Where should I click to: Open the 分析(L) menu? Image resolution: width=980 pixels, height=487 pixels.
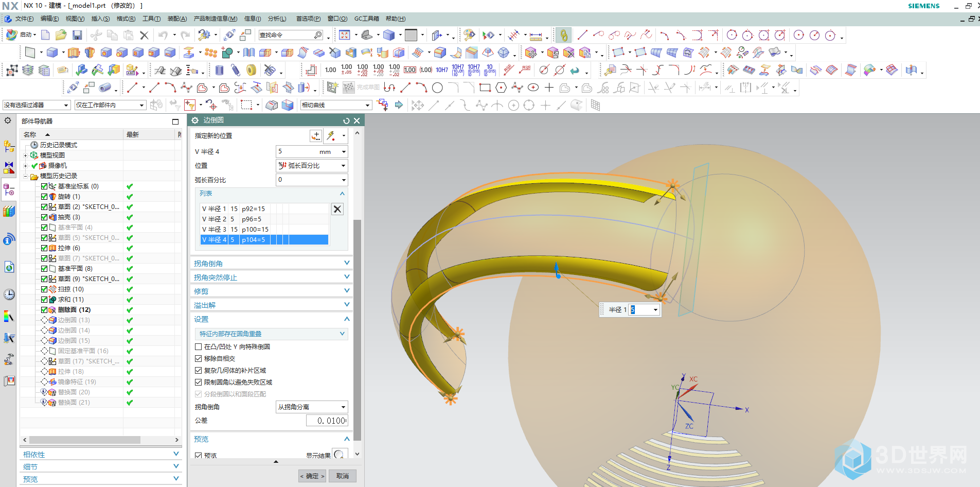point(277,19)
